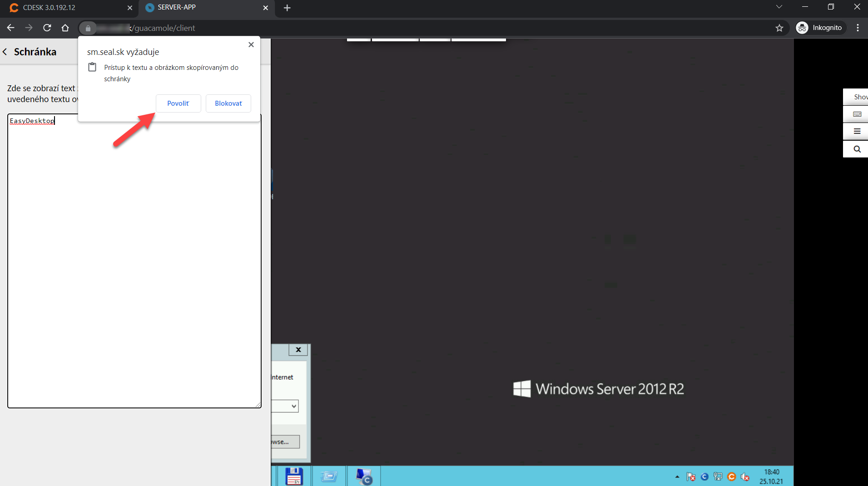Open the floppy disk app in remote taskbar
Screen dimensions: 868x486
pyautogui.click(x=294, y=476)
